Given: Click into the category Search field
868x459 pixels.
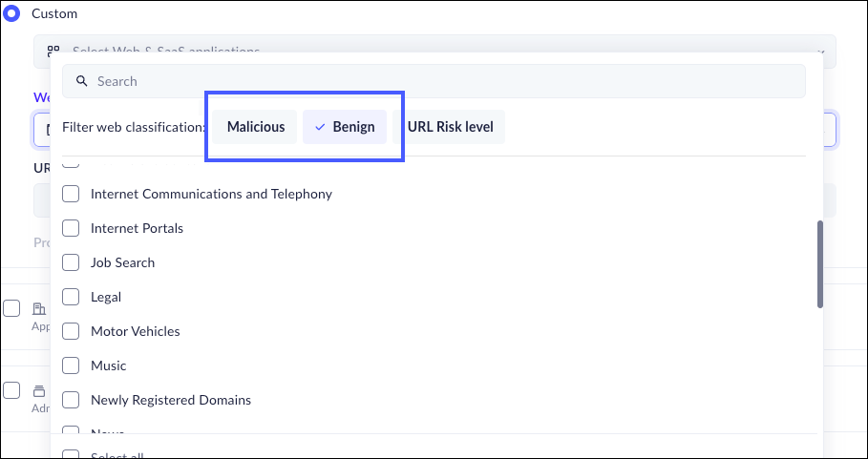Looking at the screenshot, I should tap(439, 82).
